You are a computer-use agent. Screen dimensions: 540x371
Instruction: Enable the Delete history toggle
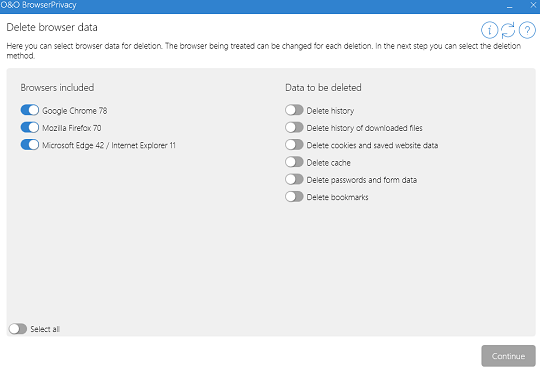coord(294,110)
